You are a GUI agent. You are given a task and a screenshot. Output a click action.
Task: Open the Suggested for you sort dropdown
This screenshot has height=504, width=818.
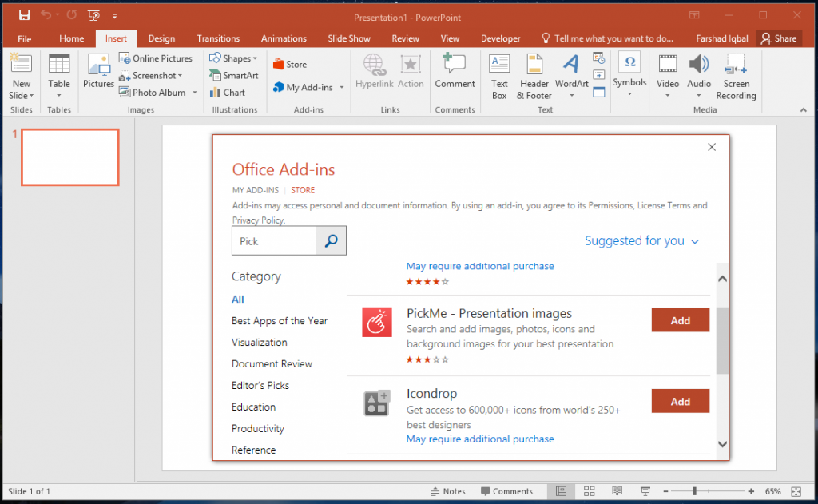coord(641,240)
